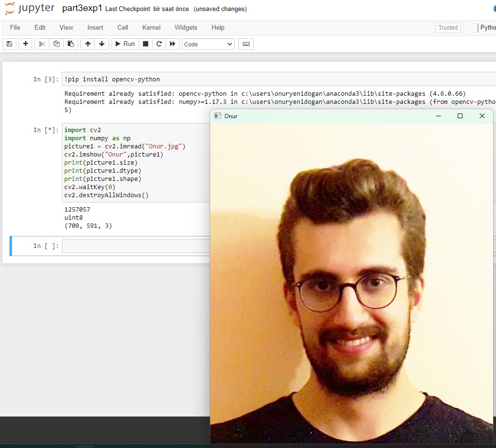Click into the import cv2 code cell
This screenshot has width=496, height=448.
(x=136, y=163)
